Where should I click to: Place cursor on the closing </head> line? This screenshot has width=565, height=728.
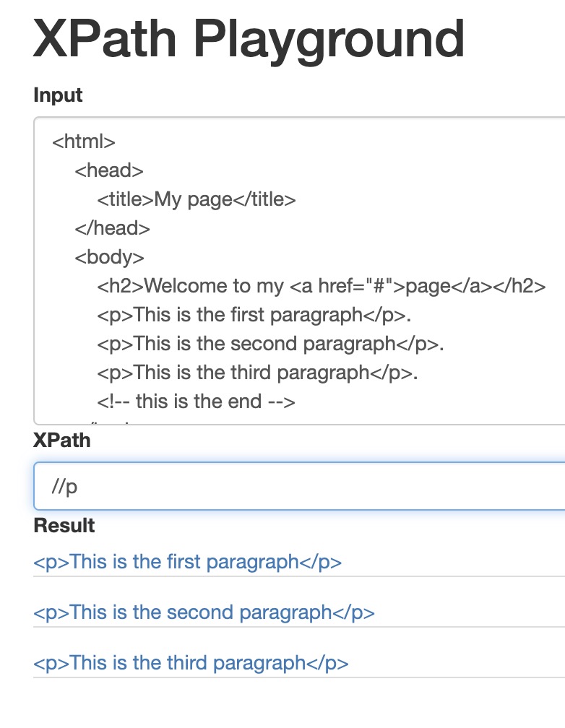point(113,228)
